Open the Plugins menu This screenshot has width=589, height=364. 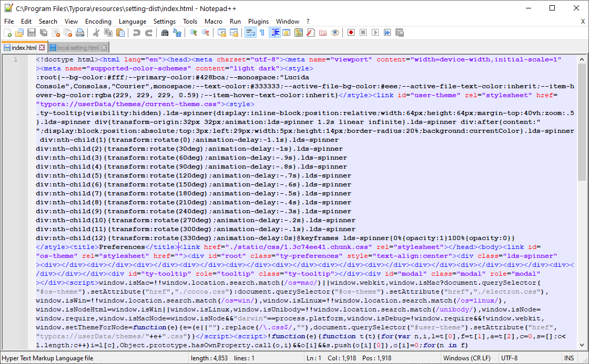point(258,22)
